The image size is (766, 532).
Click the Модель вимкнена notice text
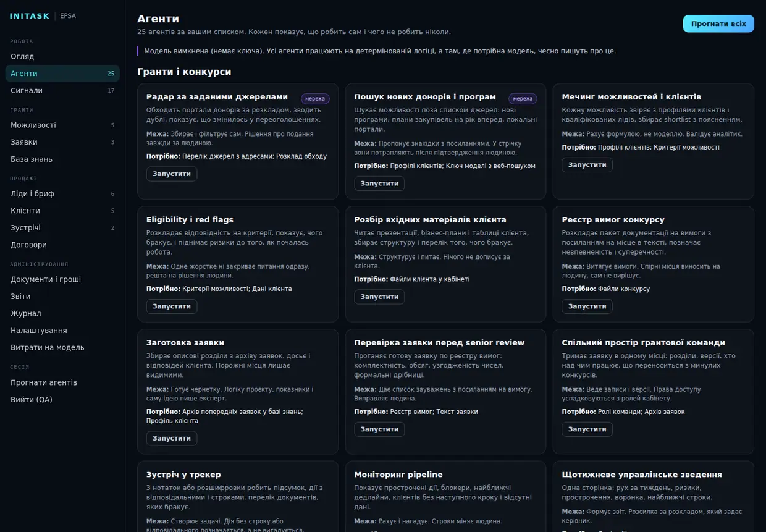[380, 51]
